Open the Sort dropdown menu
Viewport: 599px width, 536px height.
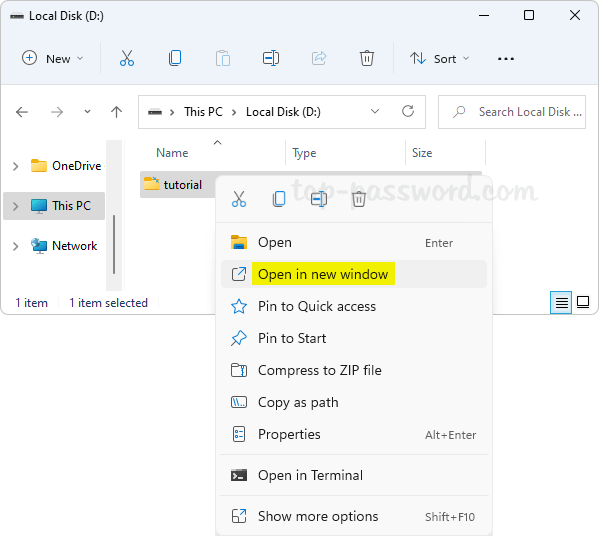440,59
